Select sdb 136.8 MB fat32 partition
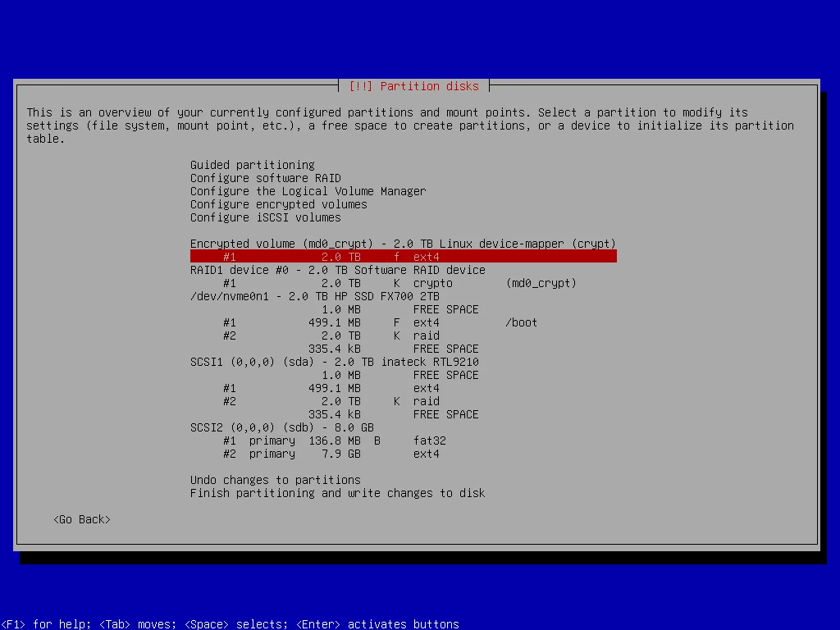840x630 pixels. click(334, 441)
